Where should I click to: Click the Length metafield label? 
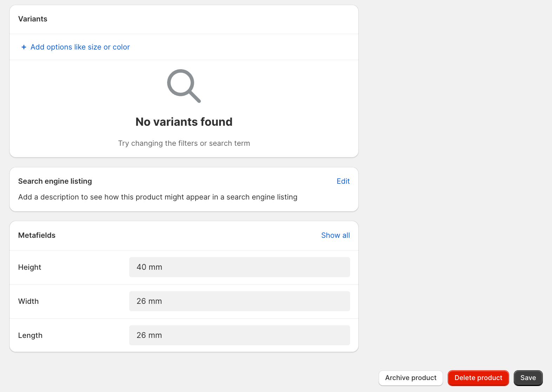coord(30,335)
